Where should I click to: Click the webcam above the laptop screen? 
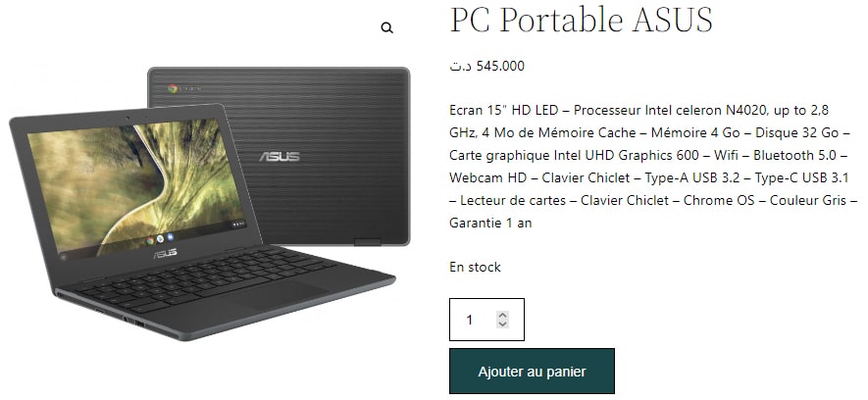pyautogui.click(x=128, y=118)
